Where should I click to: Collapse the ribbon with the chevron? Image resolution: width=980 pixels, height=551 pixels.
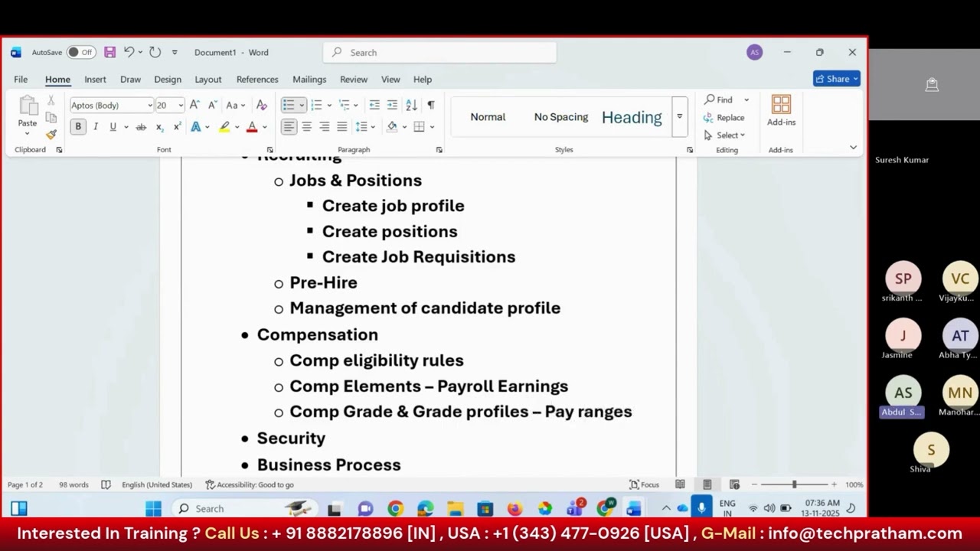[x=853, y=148]
